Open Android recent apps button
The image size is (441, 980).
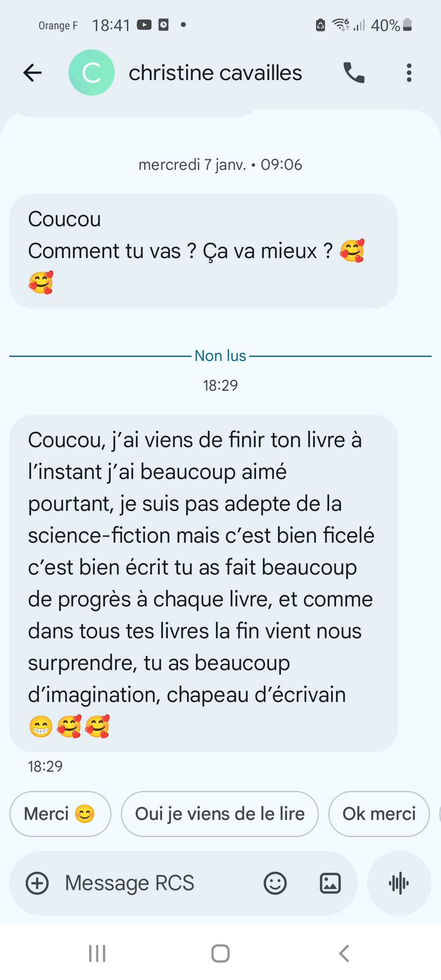tap(97, 953)
